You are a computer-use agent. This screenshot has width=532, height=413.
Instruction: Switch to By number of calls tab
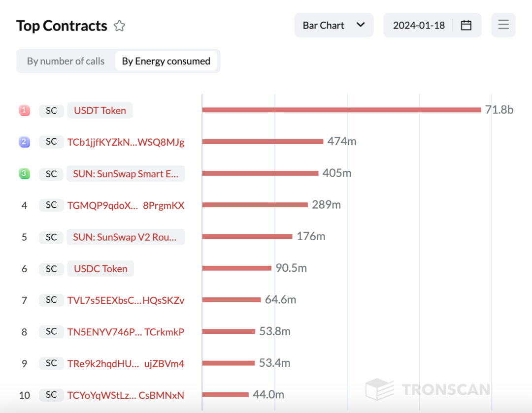pos(66,61)
